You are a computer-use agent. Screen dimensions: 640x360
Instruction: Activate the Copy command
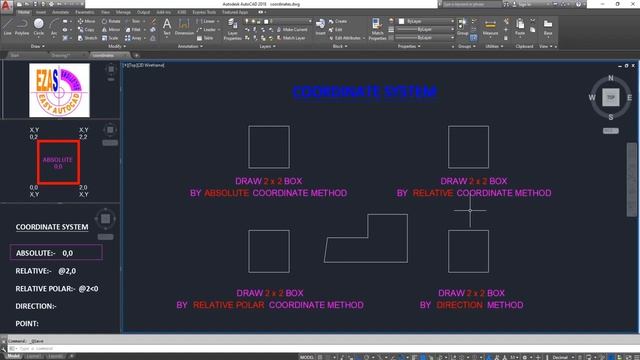coord(86,29)
